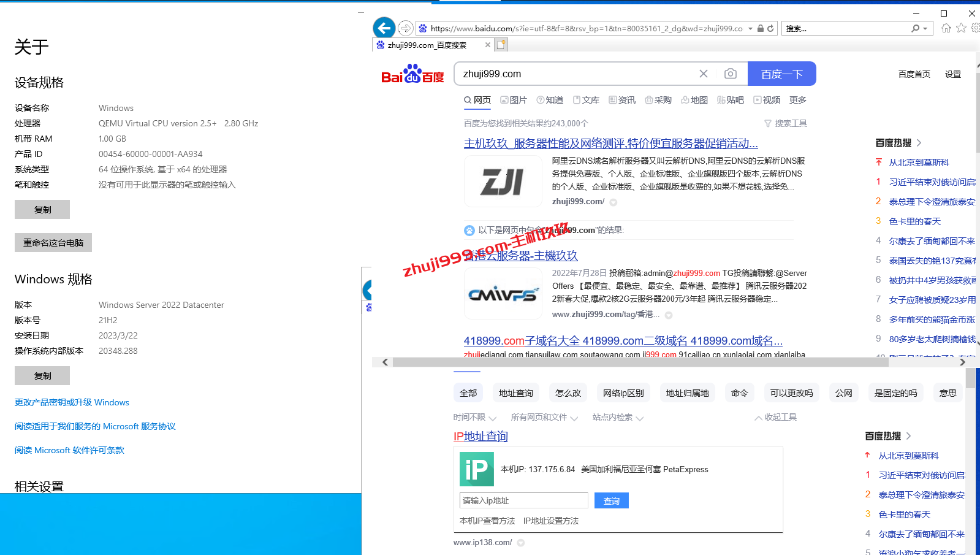Click the horizontal scrollbar left arrow
The height and width of the screenshot is (555, 980).
point(385,362)
